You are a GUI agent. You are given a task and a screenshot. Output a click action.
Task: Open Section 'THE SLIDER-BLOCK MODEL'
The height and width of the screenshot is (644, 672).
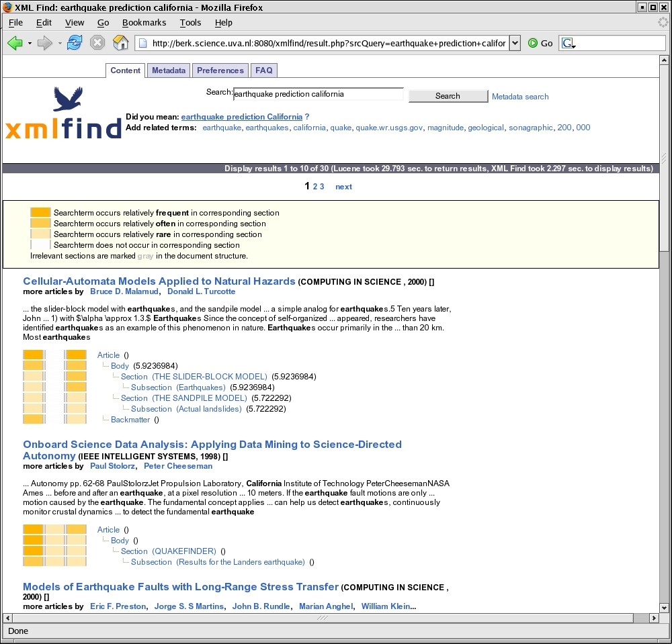click(x=194, y=376)
